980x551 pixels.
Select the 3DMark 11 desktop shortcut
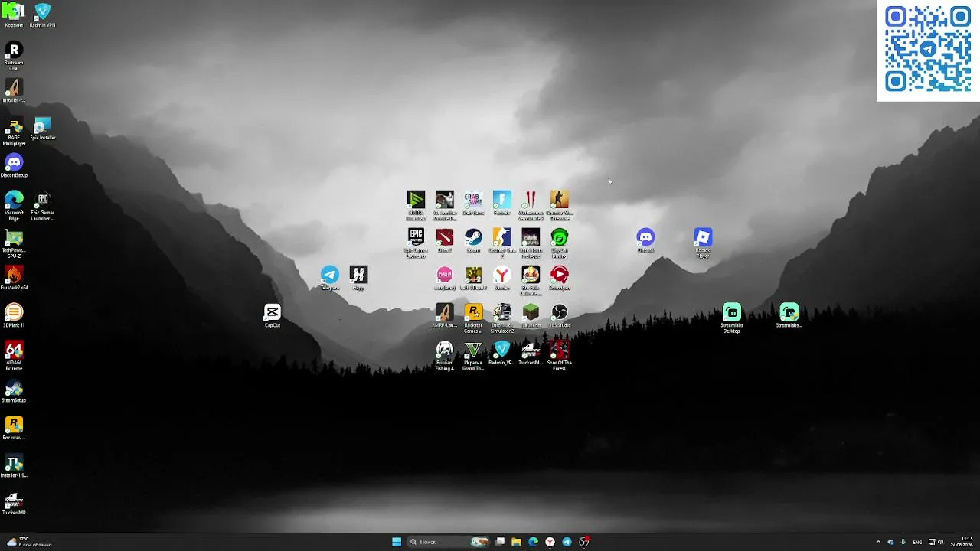[14, 315]
